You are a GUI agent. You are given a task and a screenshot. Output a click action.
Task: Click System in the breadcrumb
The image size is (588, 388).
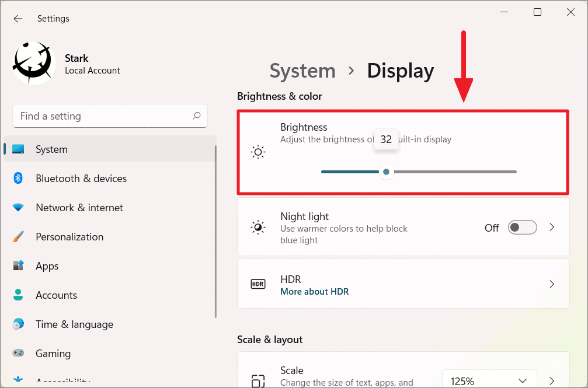click(302, 71)
